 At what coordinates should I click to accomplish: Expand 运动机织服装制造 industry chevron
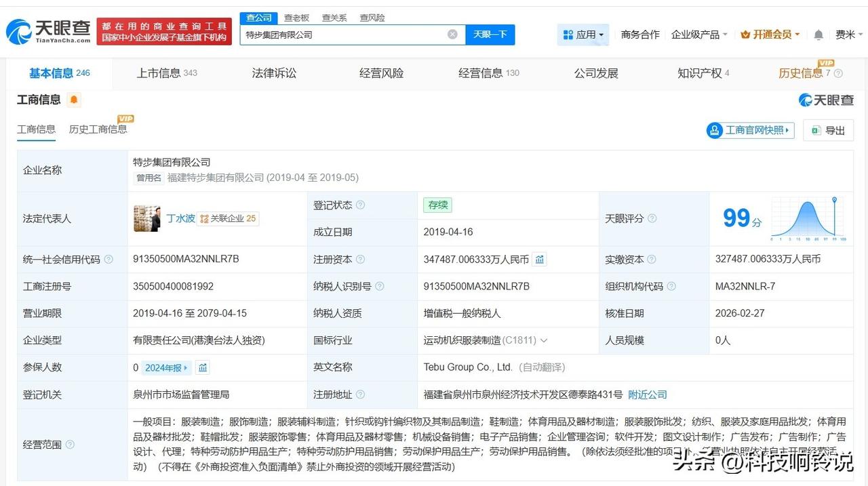[x=544, y=340]
